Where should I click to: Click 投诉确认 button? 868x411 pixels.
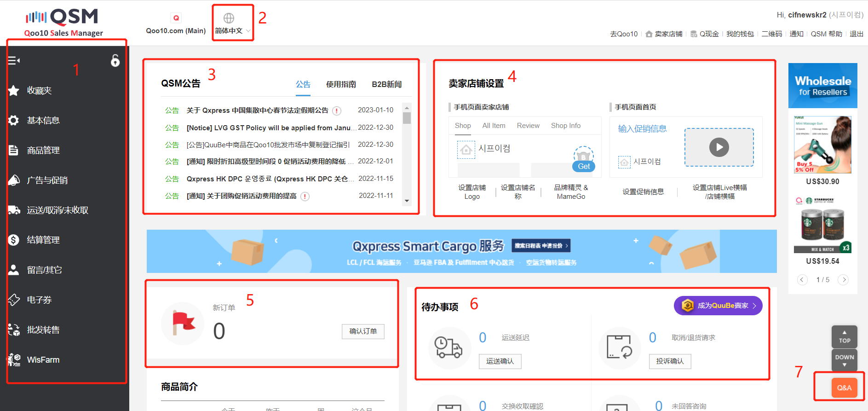[670, 361]
